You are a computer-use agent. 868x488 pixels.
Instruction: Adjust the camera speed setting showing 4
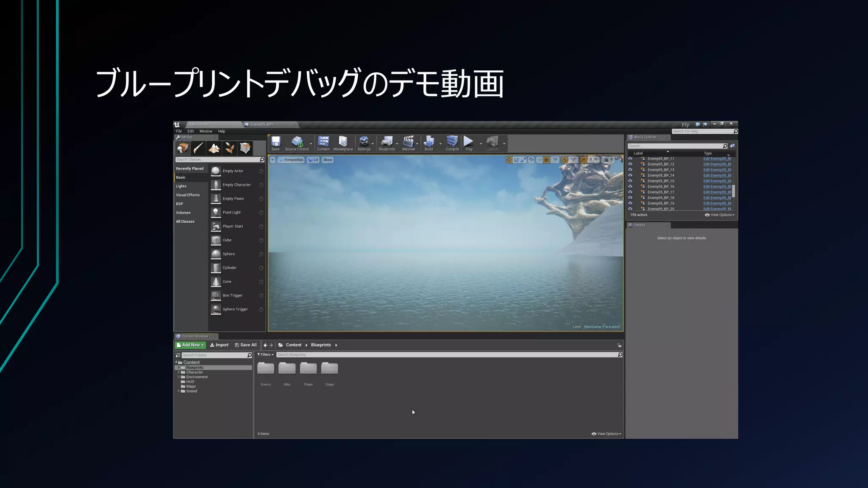pyautogui.click(x=608, y=160)
